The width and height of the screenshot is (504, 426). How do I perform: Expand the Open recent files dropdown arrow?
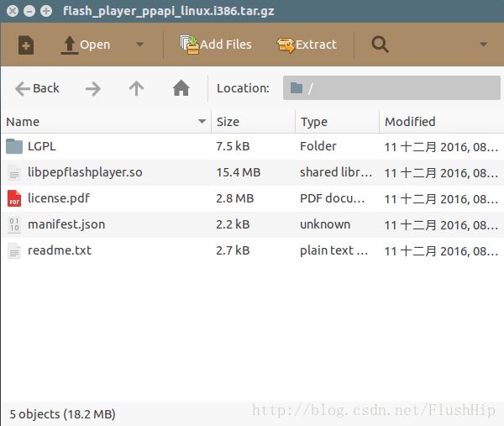click(139, 44)
